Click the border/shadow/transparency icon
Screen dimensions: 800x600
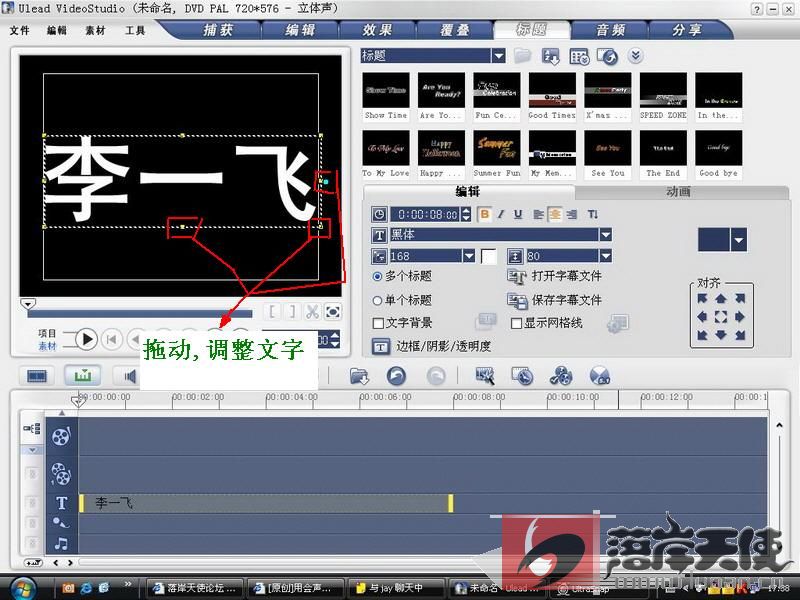tap(380, 346)
